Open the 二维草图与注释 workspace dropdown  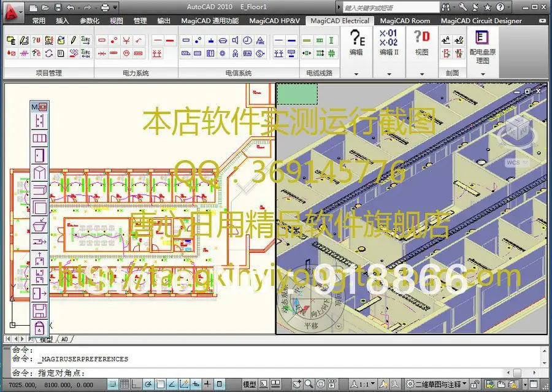tap(437, 384)
